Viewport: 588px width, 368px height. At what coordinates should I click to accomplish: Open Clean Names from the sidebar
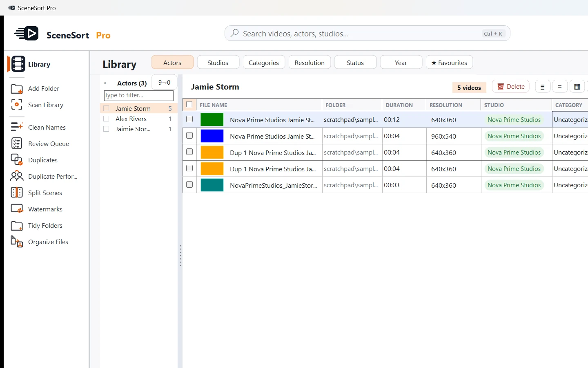click(x=47, y=127)
